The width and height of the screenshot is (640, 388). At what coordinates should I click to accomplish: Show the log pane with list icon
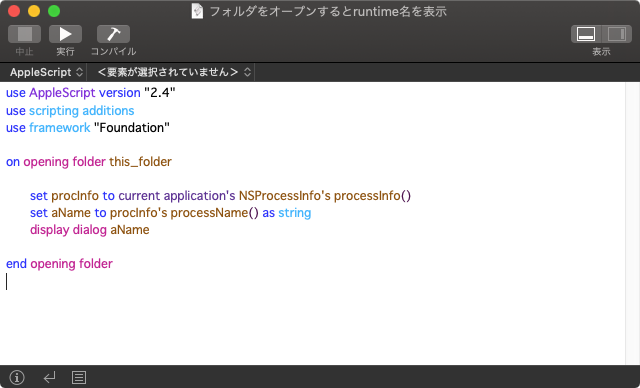[79, 377]
